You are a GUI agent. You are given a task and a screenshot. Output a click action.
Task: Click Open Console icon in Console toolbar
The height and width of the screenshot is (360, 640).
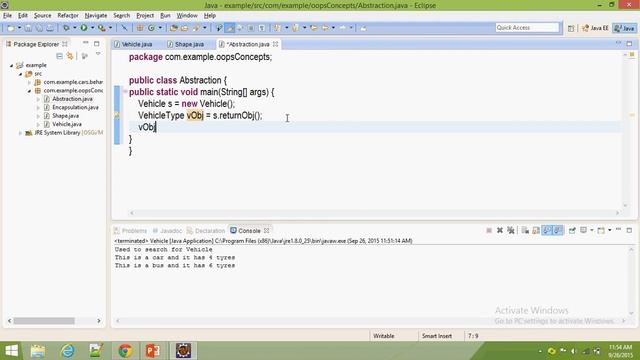click(x=601, y=231)
